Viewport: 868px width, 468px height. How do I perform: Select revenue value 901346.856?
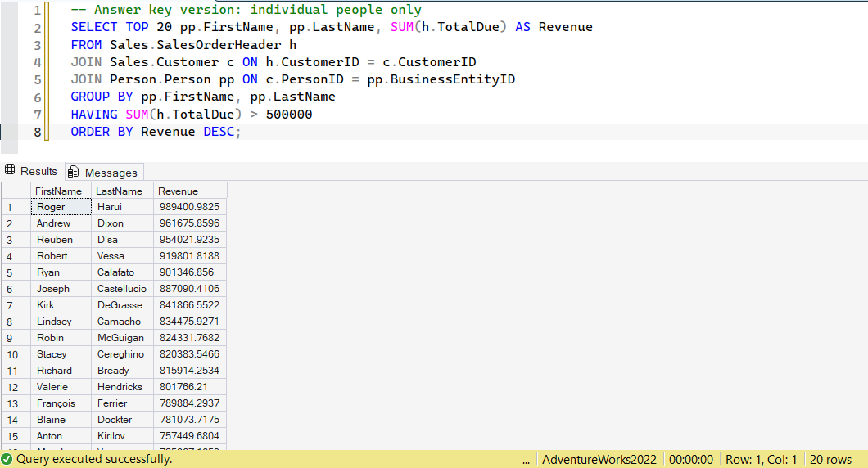[x=190, y=272]
